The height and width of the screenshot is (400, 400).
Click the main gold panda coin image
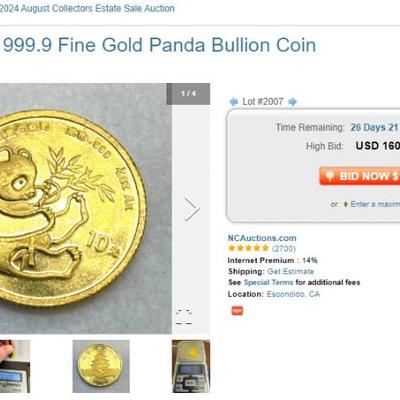pyautogui.click(x=86, y=208)
